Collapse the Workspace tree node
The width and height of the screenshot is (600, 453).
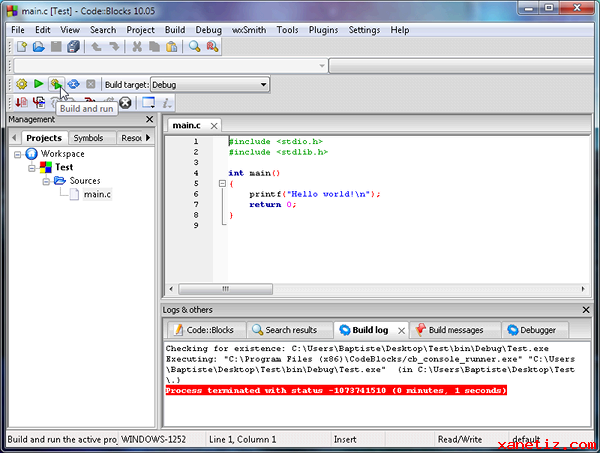(x=17, y=155)
